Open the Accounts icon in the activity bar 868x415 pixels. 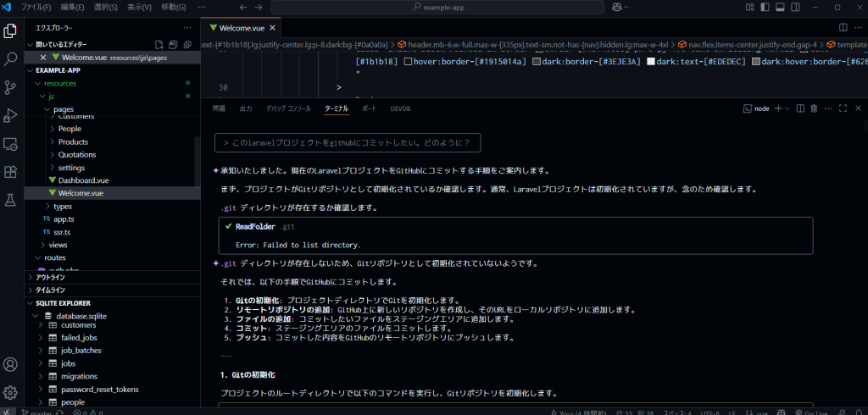10,365
